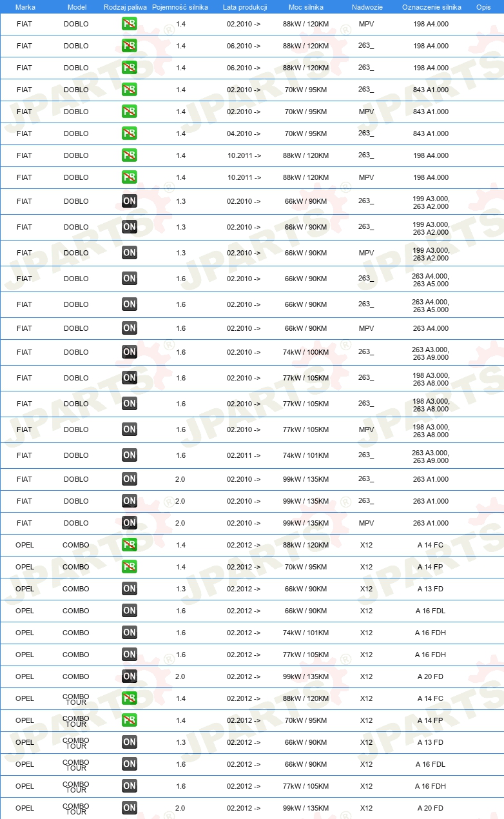The width and height of the screenshot is (504, 819).
Task: Click engine code A 16 FDH for Combo 74kW / 101KM
Action: [x=431, y=633]
